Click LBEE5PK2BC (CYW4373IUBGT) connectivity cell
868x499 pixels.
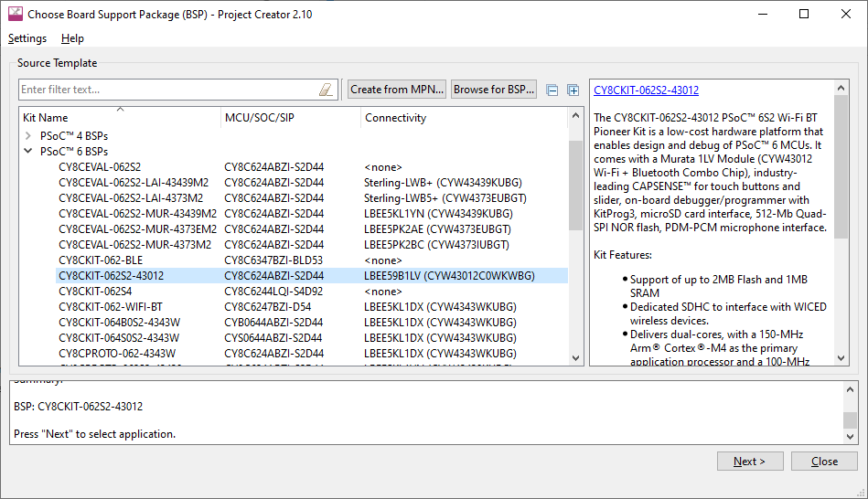[437, 245]
